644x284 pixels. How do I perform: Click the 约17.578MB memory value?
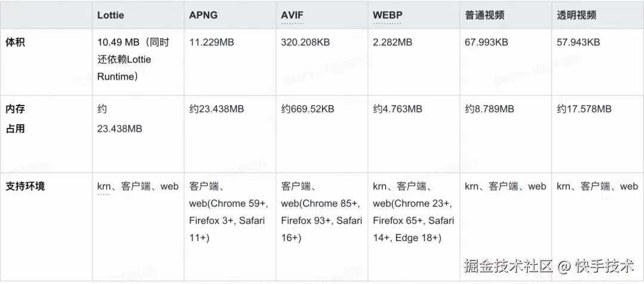[584, 110]
